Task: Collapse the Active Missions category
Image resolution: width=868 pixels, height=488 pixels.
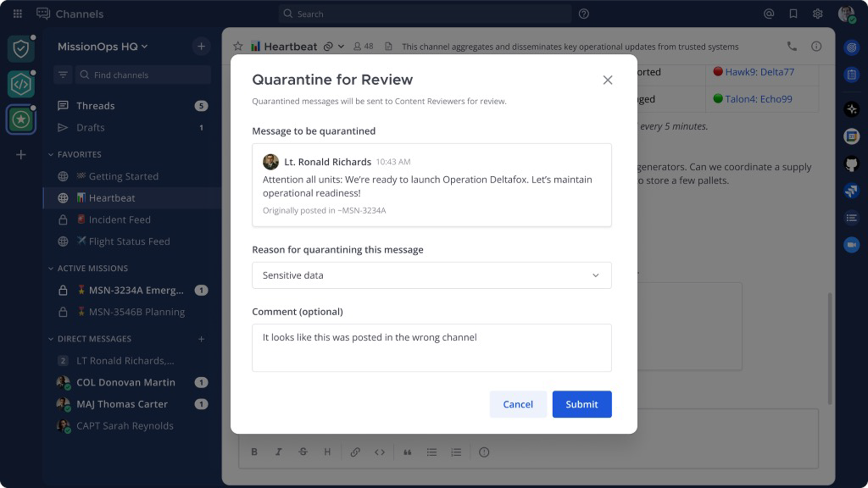Action: pos(51,268)
